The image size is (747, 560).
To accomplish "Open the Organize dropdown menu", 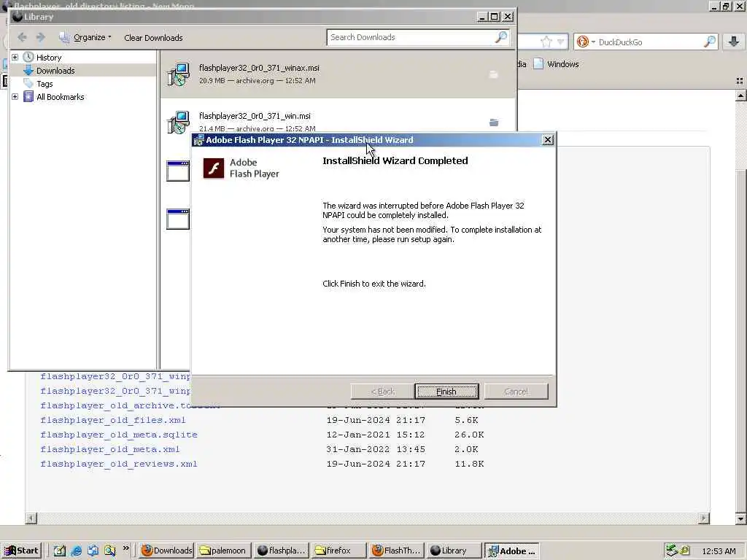I will click(x=85, y=37).
